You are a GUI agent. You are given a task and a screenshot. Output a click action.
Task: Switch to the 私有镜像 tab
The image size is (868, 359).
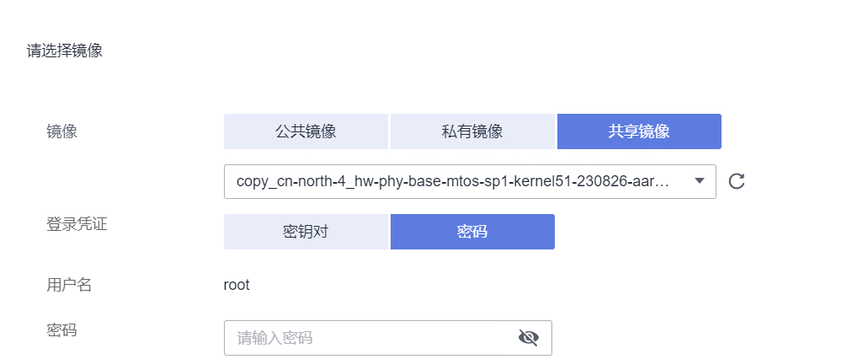point(472,131)
